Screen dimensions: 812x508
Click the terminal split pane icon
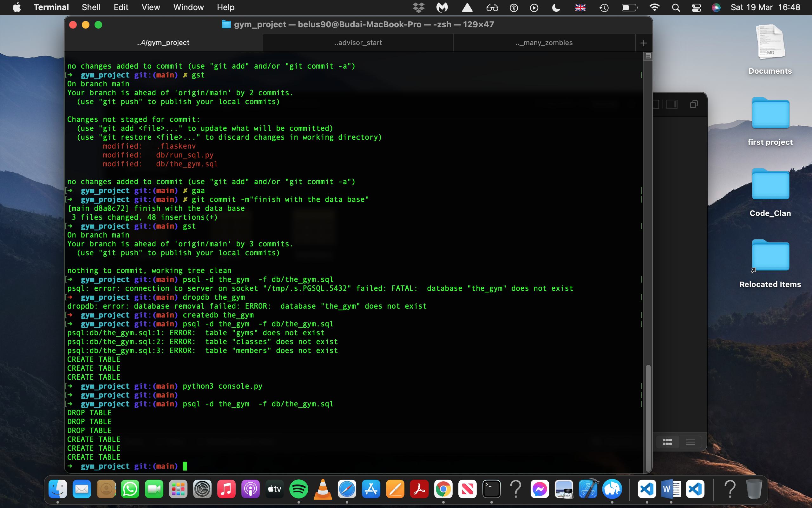pos(648,56)
